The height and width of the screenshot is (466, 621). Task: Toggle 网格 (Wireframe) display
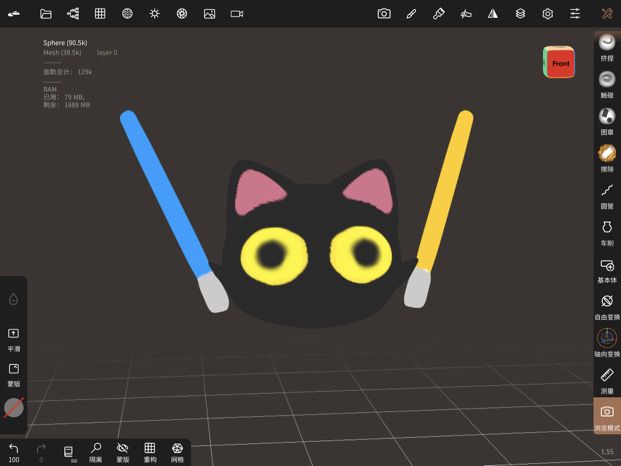coord(177,453)
